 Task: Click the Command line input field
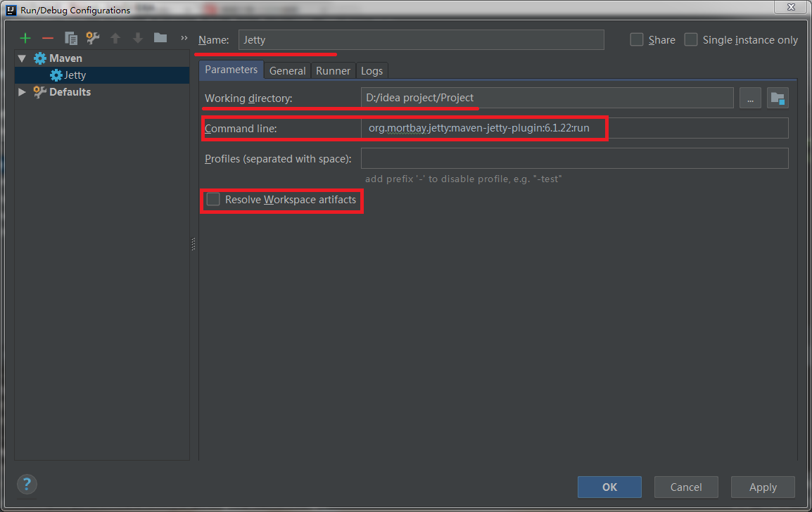pyautogui.click(x=574, y=128)
